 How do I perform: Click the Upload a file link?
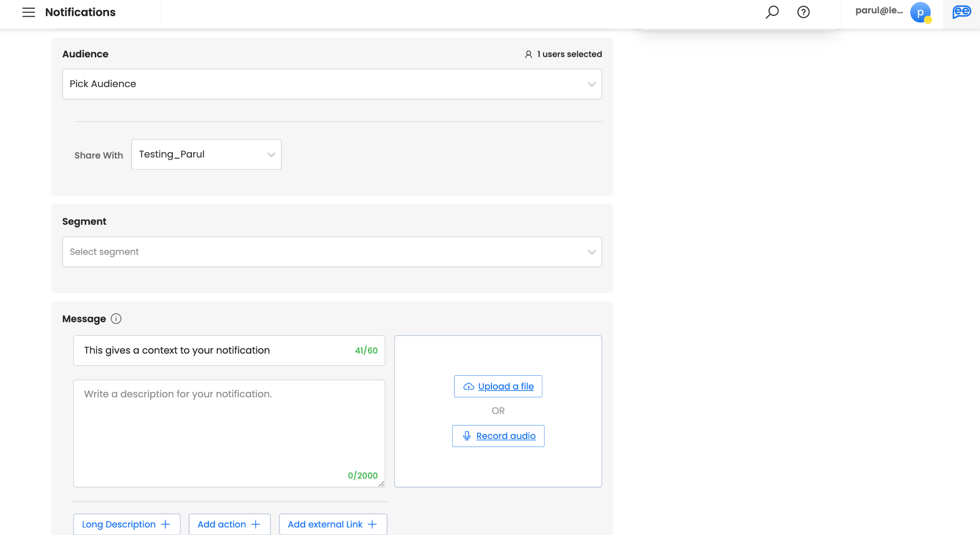point(506,386)
